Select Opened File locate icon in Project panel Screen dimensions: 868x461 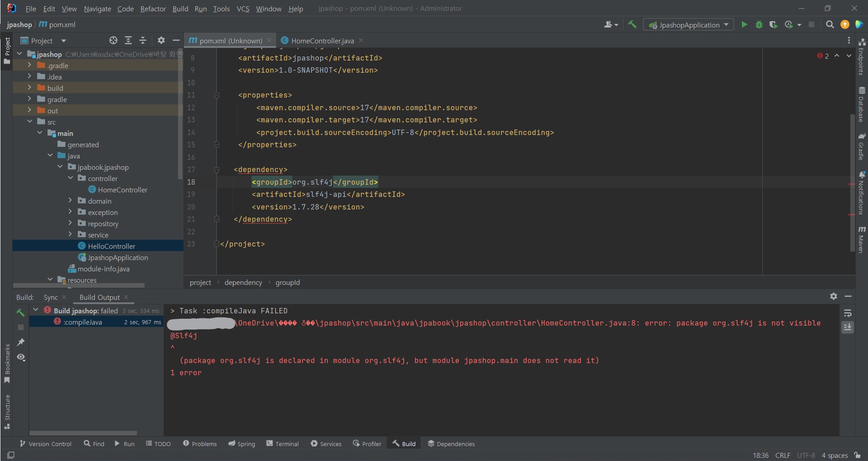click(x=113, y=40)
